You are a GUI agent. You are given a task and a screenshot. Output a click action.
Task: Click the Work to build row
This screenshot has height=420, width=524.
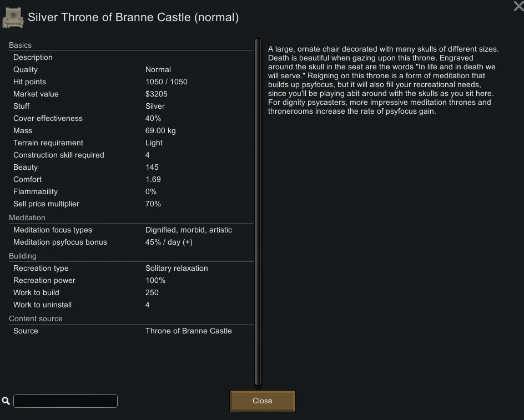coord(131,292)
